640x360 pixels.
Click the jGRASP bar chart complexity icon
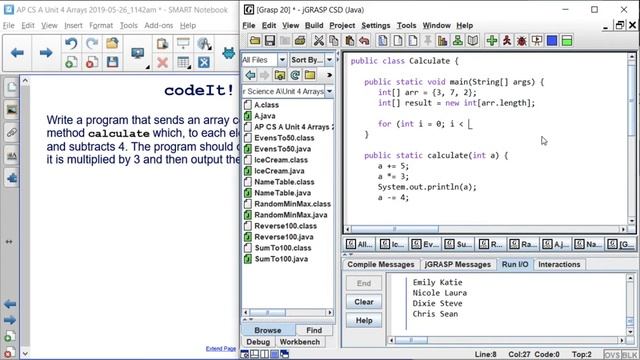(442, 40)
